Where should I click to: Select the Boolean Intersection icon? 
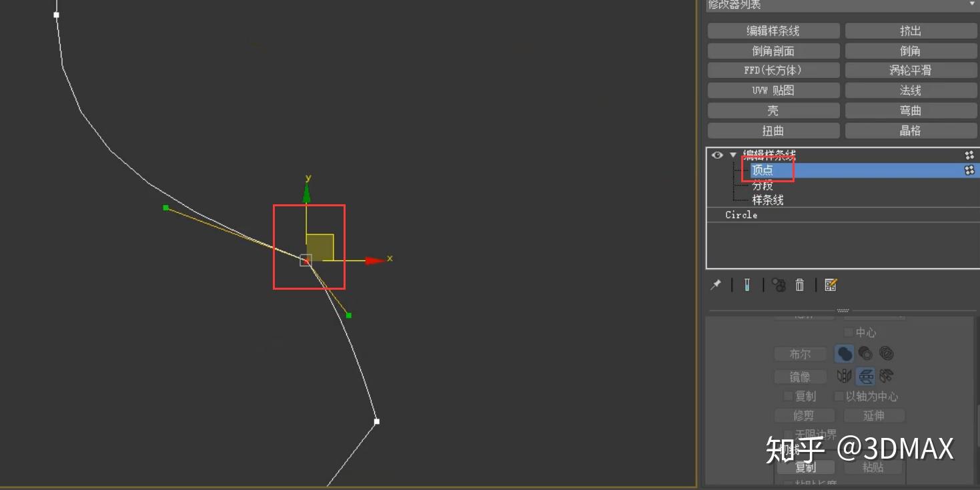[x=887, y=353]
